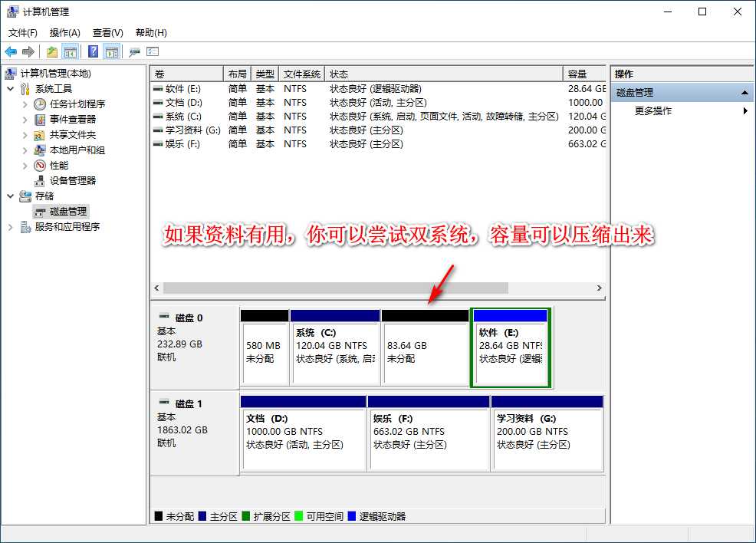This screenshot has width=756, height=543.
Task: Select the 娱乐 (F:) 663.02 GB partition
Action: pos(429,433)
